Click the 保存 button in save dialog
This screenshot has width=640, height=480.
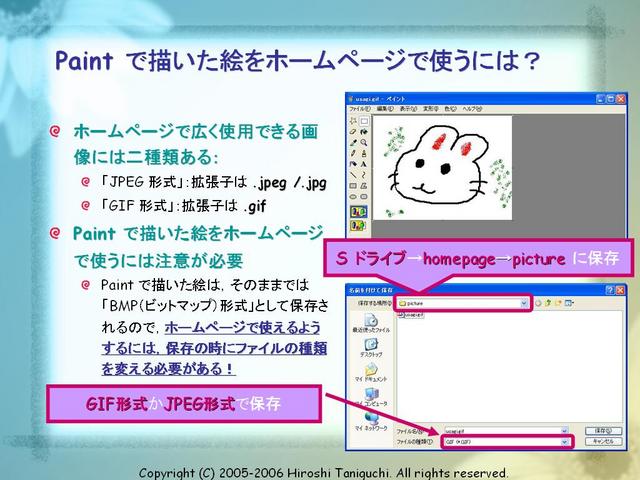[603, 431]
